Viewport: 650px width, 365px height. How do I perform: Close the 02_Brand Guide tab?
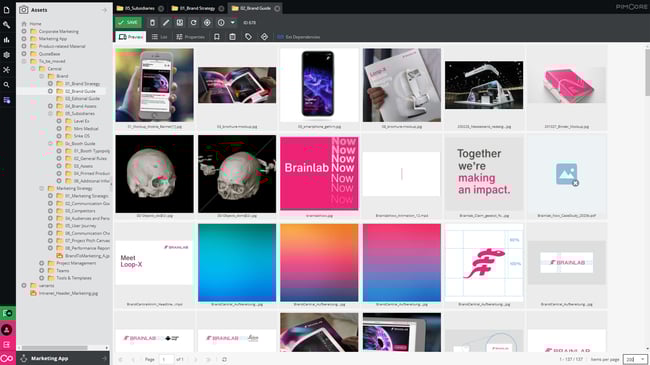click(x=277, y=8)
